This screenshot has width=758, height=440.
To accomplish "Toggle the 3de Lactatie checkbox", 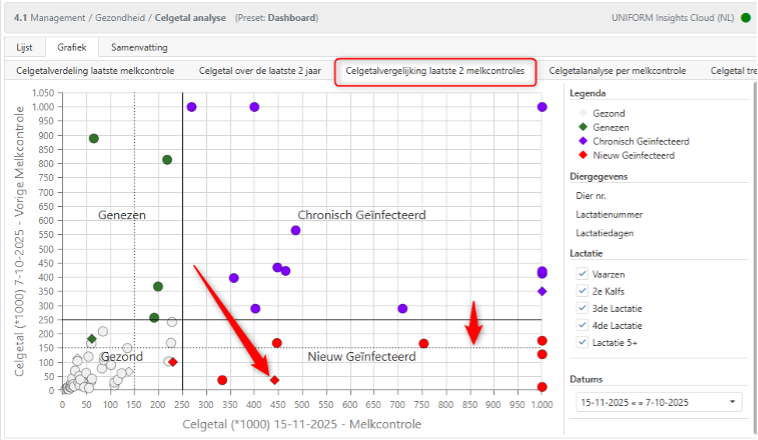I will (x=582, y=308).
